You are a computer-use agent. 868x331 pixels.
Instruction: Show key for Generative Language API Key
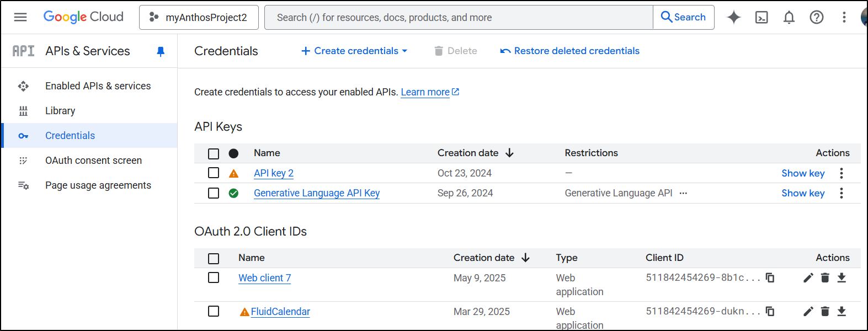[x=803, y=193]
